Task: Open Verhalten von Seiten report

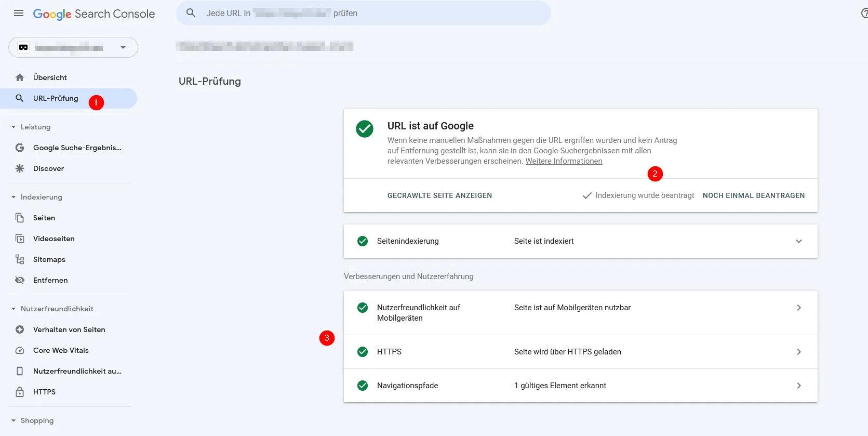Action: [x=69, y=329]
